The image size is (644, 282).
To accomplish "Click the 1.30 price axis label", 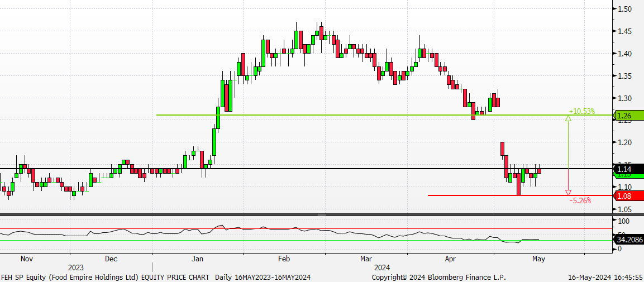I will [624, 98].
